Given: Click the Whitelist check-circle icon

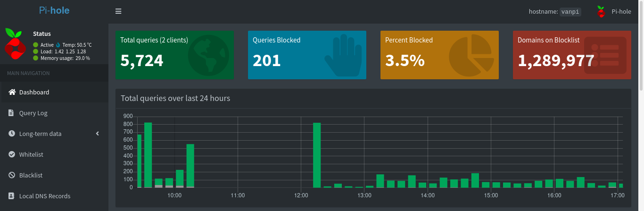Looking at the screenshot, I should click(x=12, y=154).
